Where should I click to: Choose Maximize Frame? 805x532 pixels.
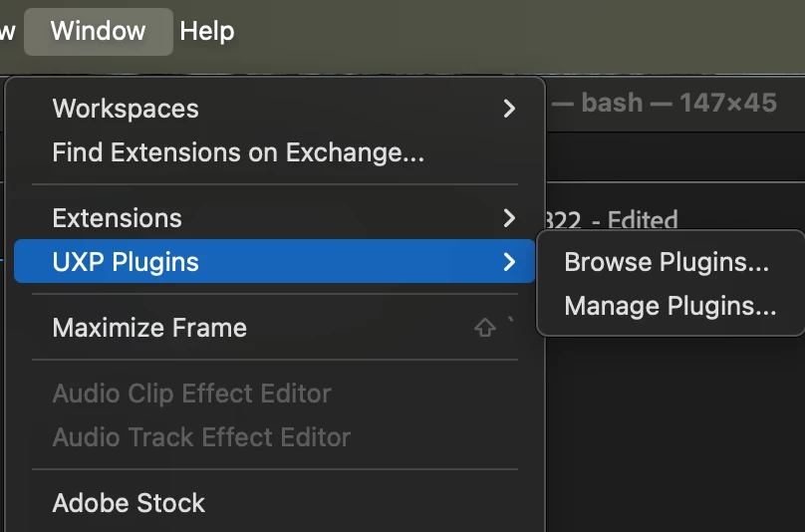(x=149, y=328)
